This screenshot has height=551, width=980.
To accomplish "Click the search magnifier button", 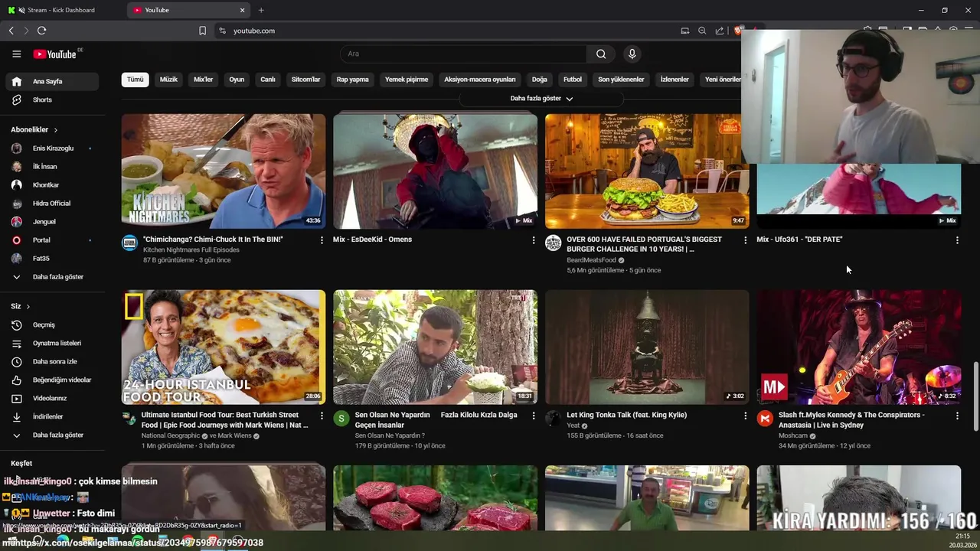I will (601, 54).
